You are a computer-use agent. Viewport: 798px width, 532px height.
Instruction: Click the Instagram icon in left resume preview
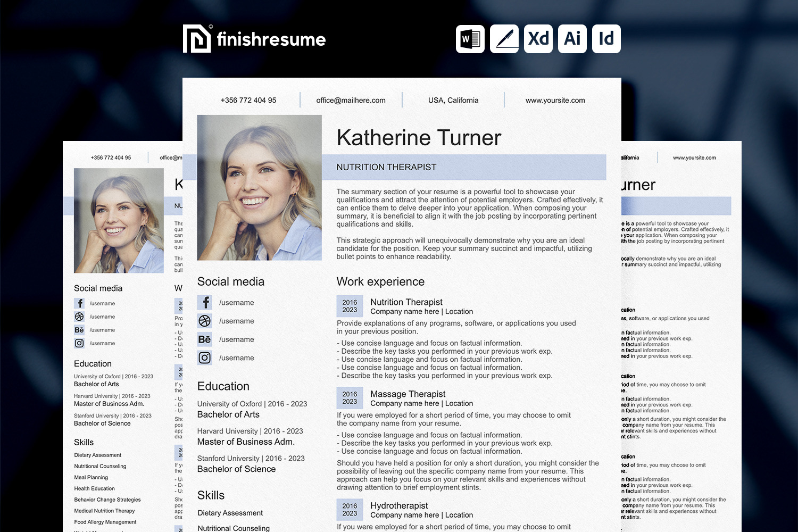(x=79, y=343)
